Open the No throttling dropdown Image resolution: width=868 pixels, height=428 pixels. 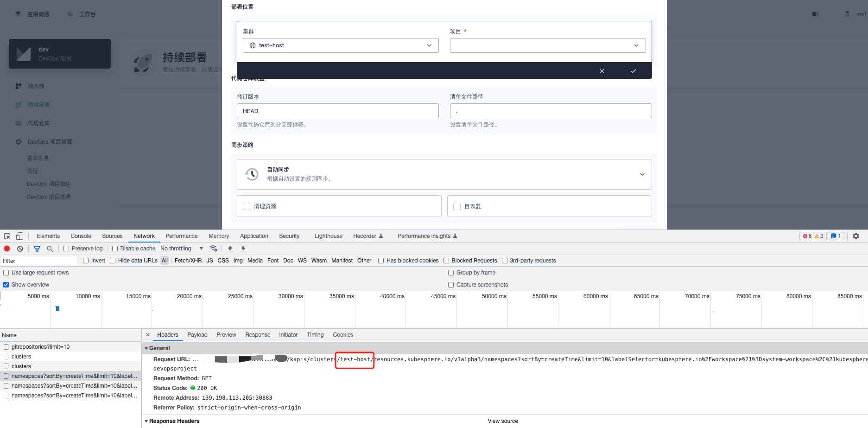(x=181, y=249)
